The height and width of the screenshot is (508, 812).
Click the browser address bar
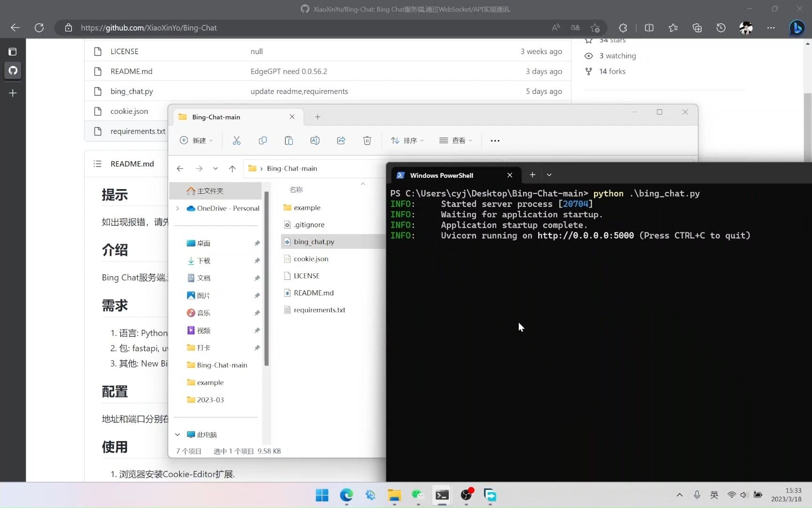(x=305, y=28)
